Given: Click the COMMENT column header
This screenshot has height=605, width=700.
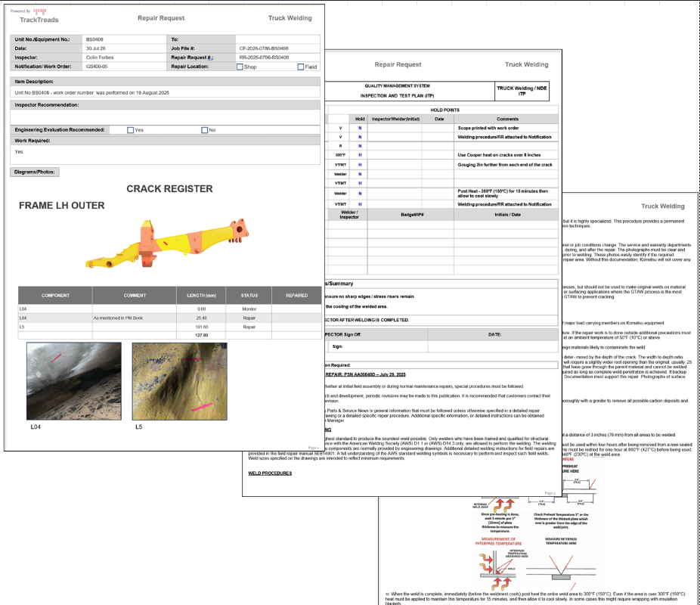Looking at the screenshot, I should (x=135, y=296).
